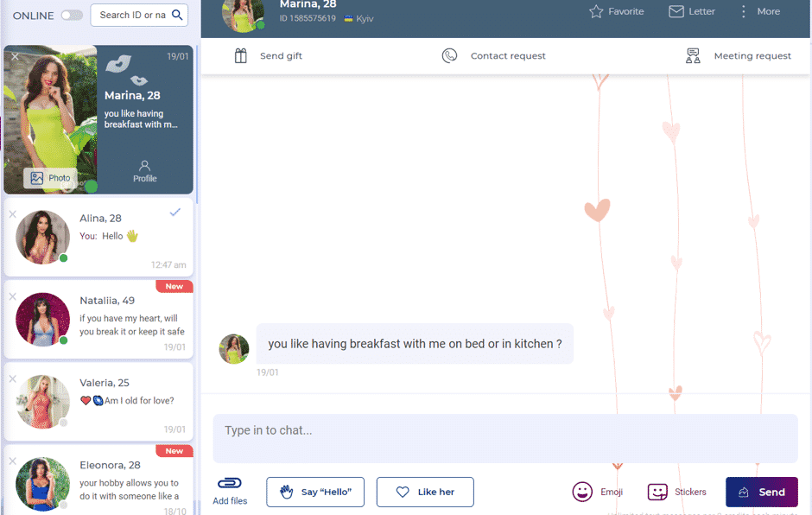Click the Send gift icon
Viewport: 812px width, 515px height.
tap(241, 55)
